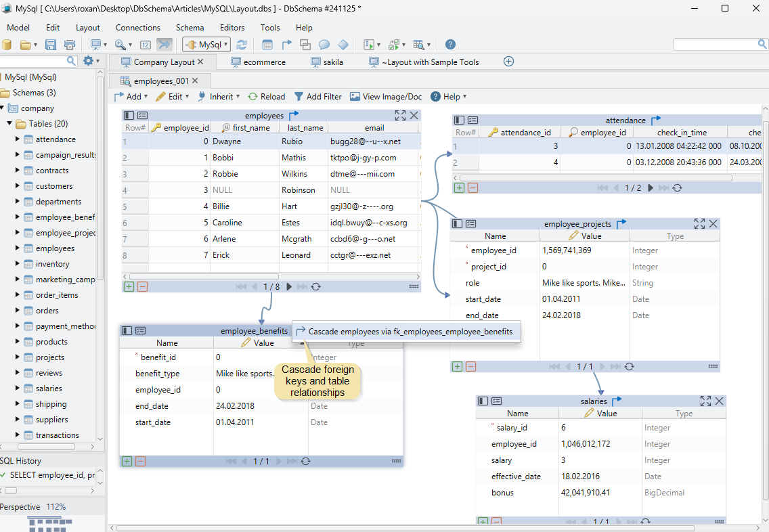
Task: Expand the employees table tree node
Action: click(x=17, y=248)
